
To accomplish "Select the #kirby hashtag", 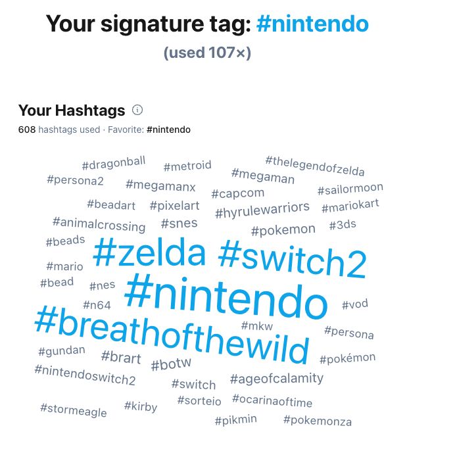I will (x=141, y=406).
